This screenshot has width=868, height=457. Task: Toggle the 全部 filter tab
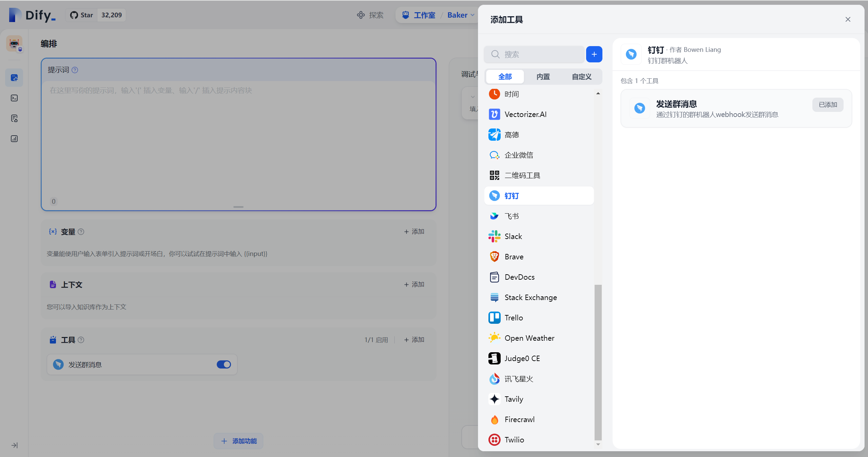505,76
